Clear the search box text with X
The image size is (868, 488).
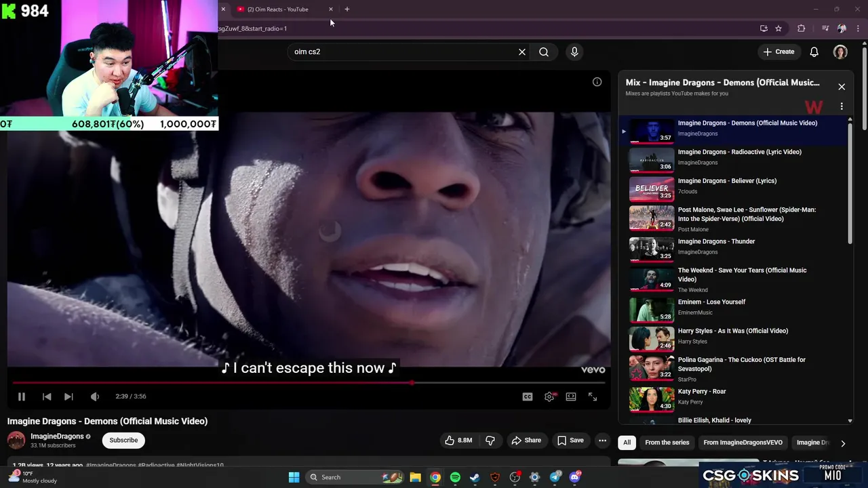(522, 52)
